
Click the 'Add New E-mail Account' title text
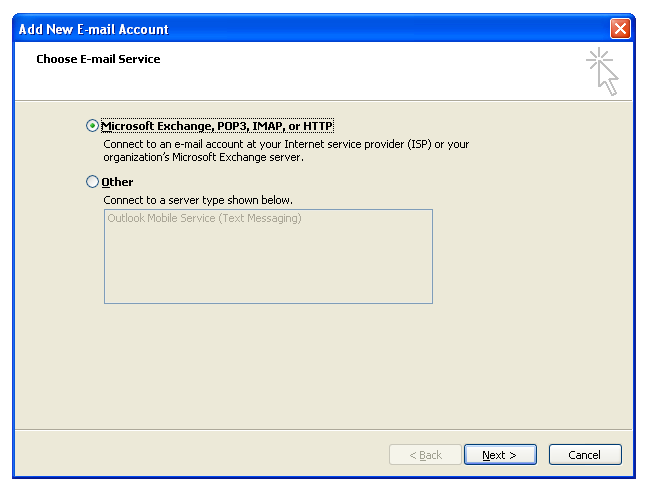94,29
